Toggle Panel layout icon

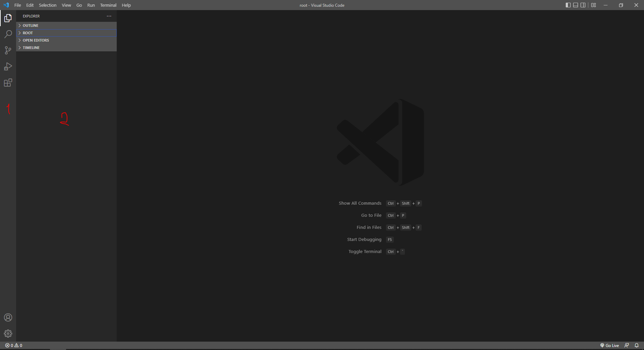(576, 5)
